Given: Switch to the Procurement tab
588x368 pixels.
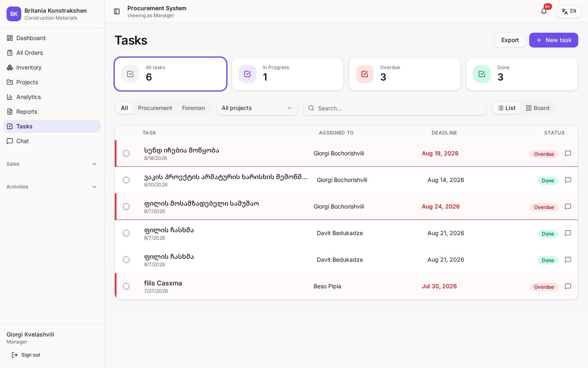Looking at the screenshot, I should click(155, 108).
